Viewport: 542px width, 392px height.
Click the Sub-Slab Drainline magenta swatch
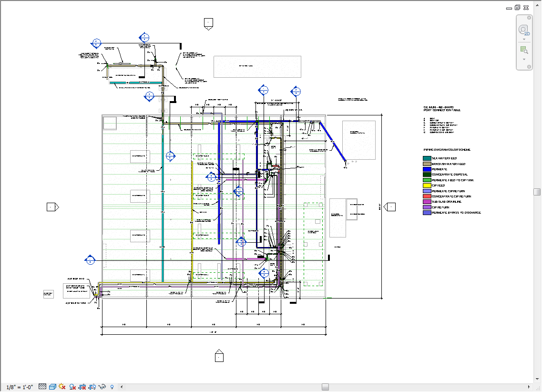427,202
